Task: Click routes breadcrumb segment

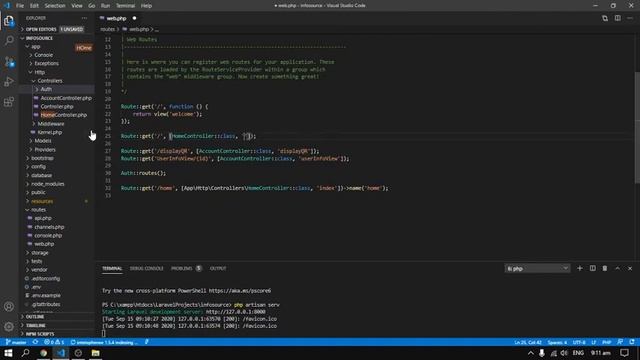Action: click(x=107, y=29)
